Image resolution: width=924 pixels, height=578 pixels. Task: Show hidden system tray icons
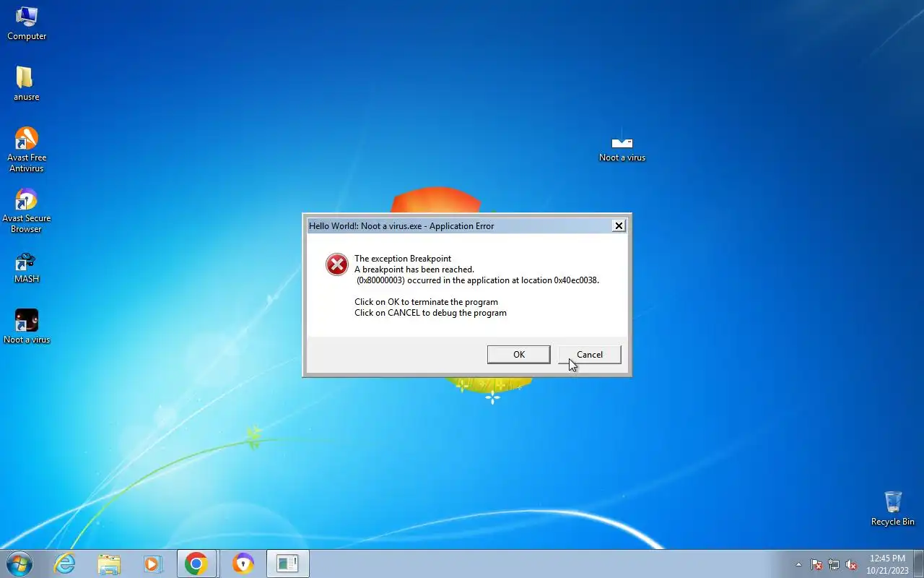[798, 564]
